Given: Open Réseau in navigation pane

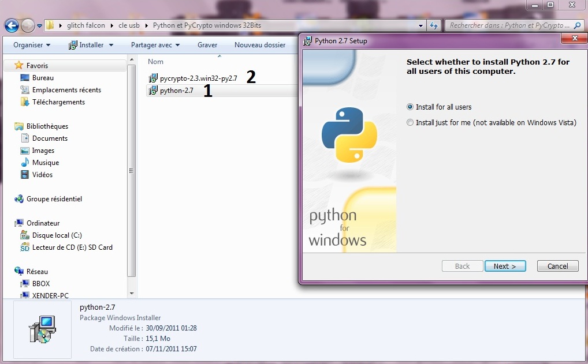Looking at the screenshot, I should [37, 272].
